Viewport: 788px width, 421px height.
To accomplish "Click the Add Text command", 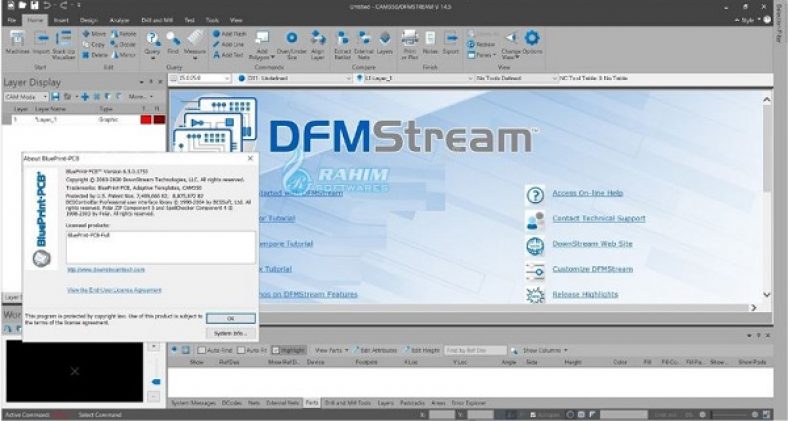I will 228,55.
